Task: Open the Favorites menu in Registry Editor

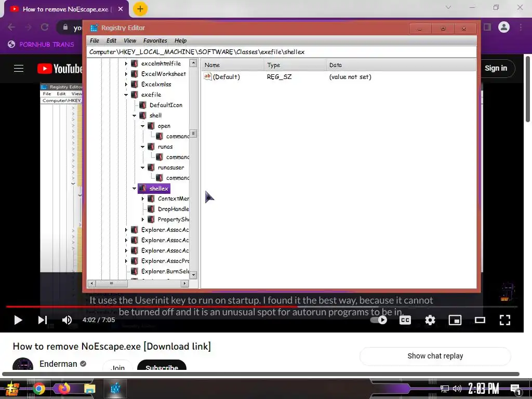Action: [155, 41]
